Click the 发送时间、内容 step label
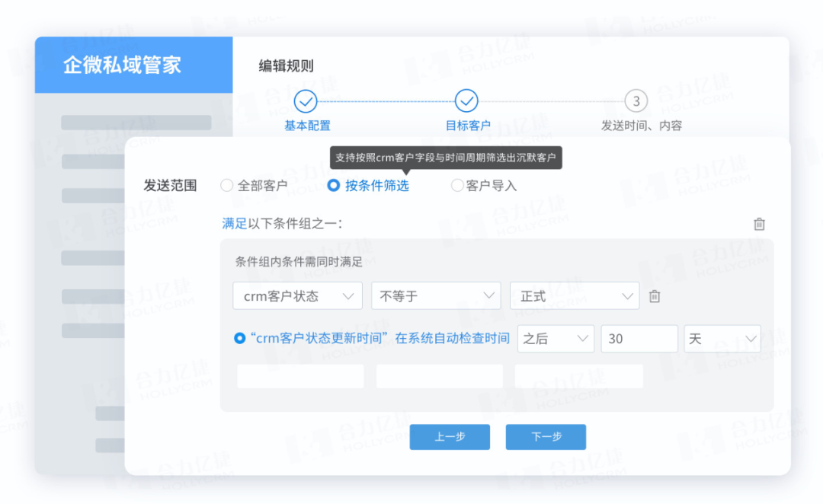 click(642, 126)
